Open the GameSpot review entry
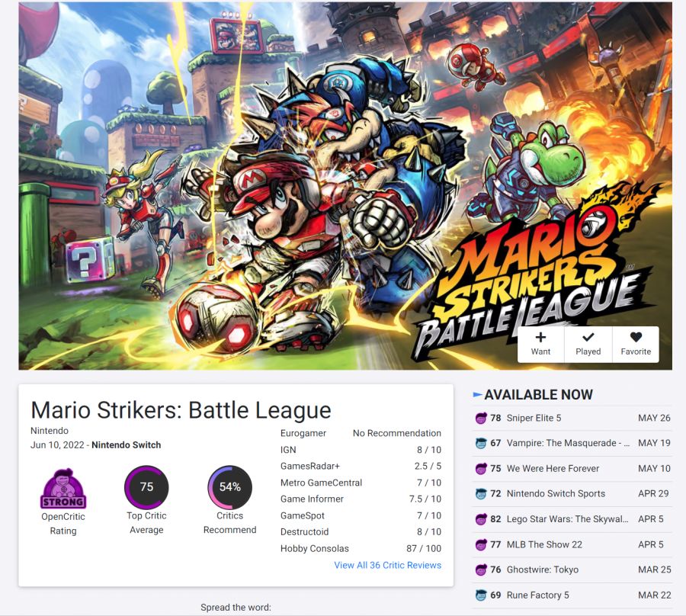The image size is (686, 616). (361, 515)
